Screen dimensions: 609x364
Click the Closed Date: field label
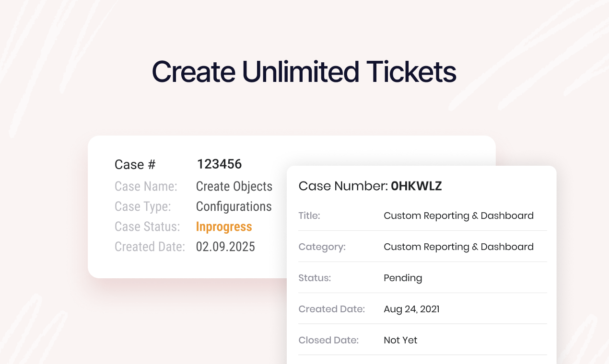pyautogui.click(x=328, y=340)
